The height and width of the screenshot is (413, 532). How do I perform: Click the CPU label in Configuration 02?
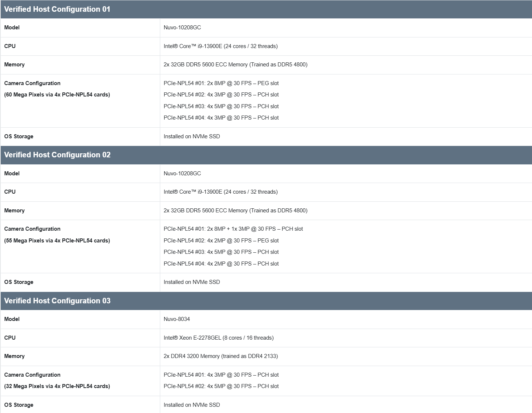pyautogui.click(x=10, y=192)
